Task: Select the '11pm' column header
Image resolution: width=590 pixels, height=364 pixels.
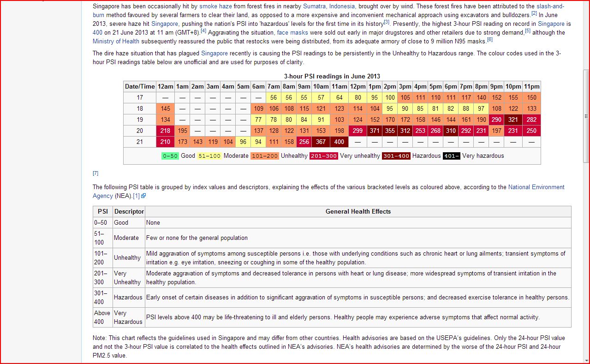Action: 531,87
